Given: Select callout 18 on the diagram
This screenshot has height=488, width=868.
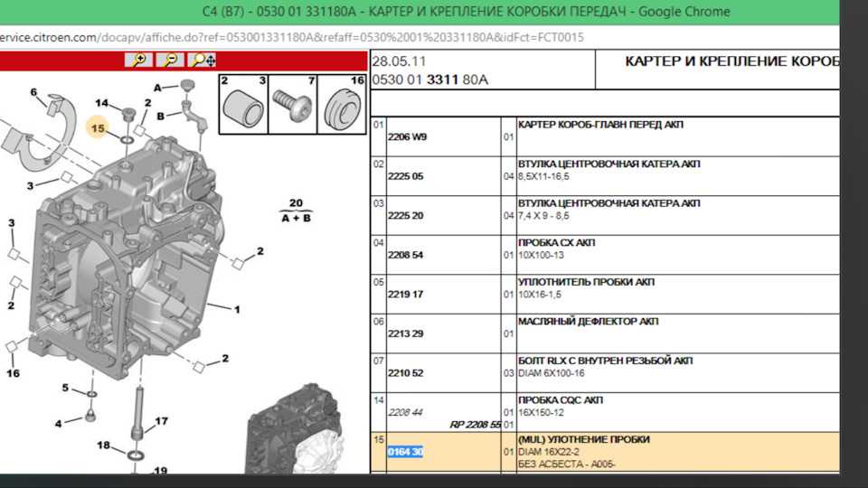Looking at the screenshot, I should click(x=103, y=445).
